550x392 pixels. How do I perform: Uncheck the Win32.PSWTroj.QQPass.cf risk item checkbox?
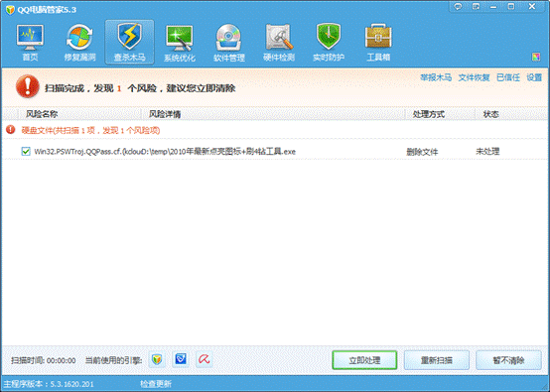tap(26, 152)
